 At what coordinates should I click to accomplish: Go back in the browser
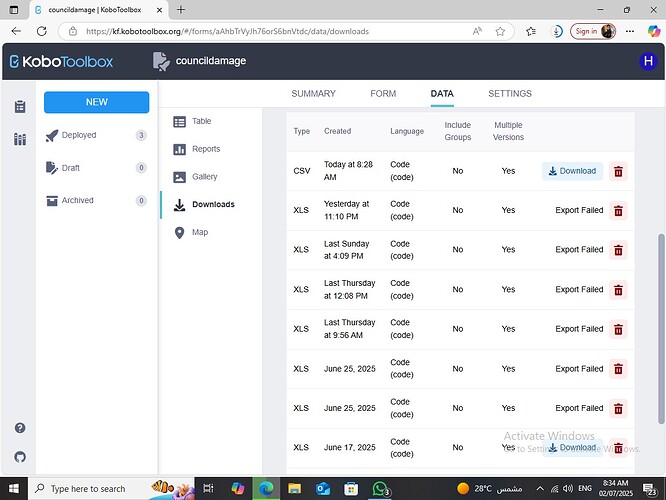[x=16, y=31]
